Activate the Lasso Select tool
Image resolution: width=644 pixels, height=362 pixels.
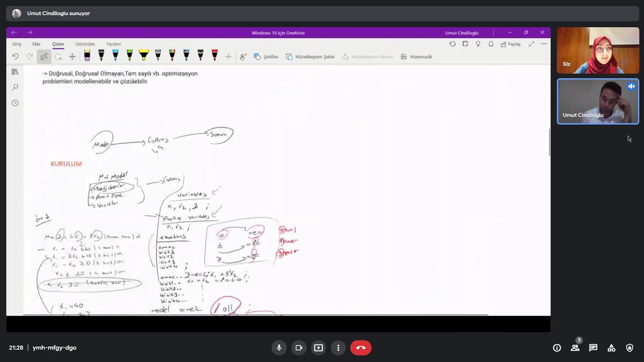click(58, 57)
